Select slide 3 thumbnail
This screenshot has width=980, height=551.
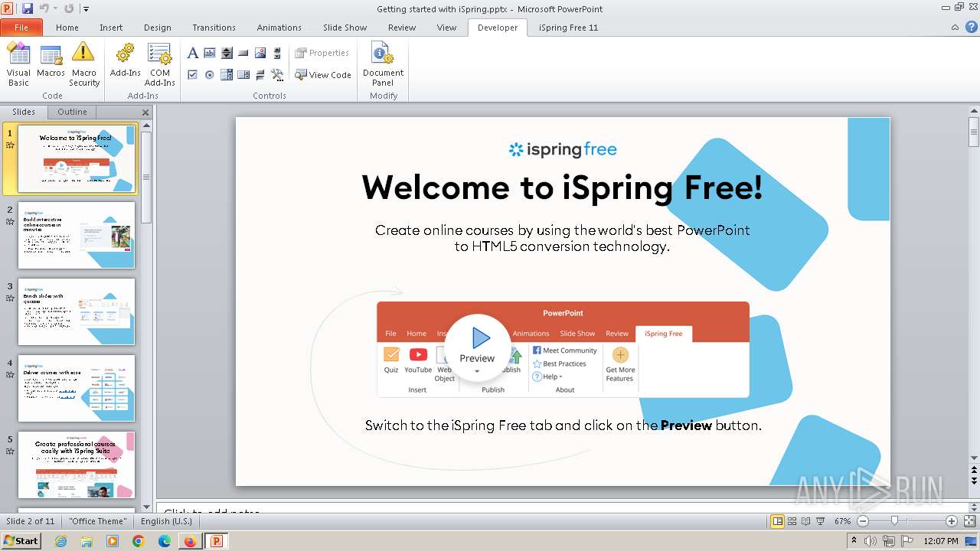(x=77, y=312)
